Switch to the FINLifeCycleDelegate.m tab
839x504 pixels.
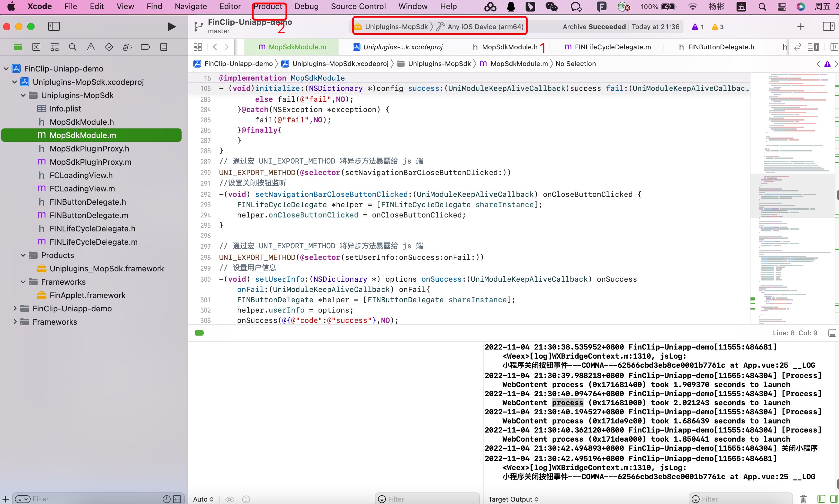tap(608, 47)
